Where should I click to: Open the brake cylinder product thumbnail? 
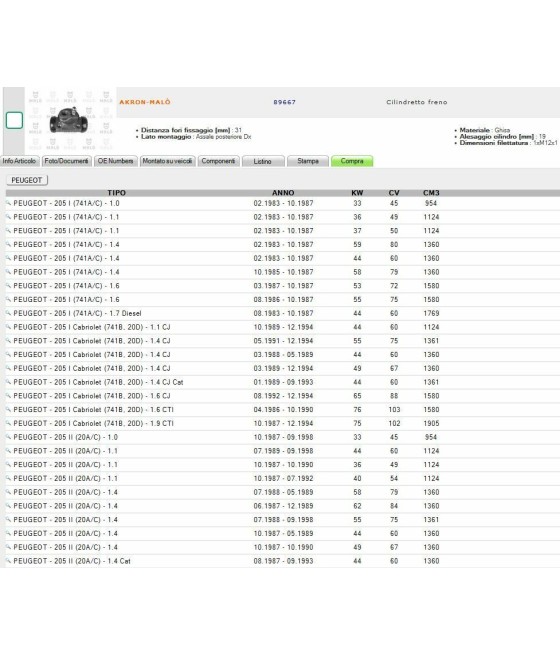point(69,120)
